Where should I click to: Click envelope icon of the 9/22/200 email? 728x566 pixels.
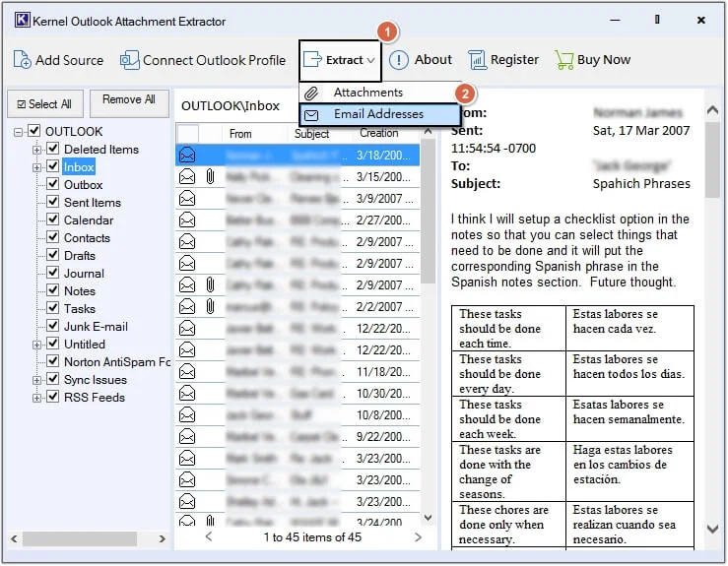187,437
